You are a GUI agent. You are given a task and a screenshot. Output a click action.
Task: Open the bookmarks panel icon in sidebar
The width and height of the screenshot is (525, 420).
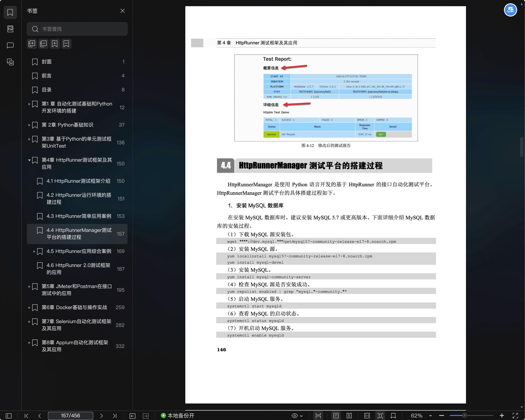click(10, 12)
